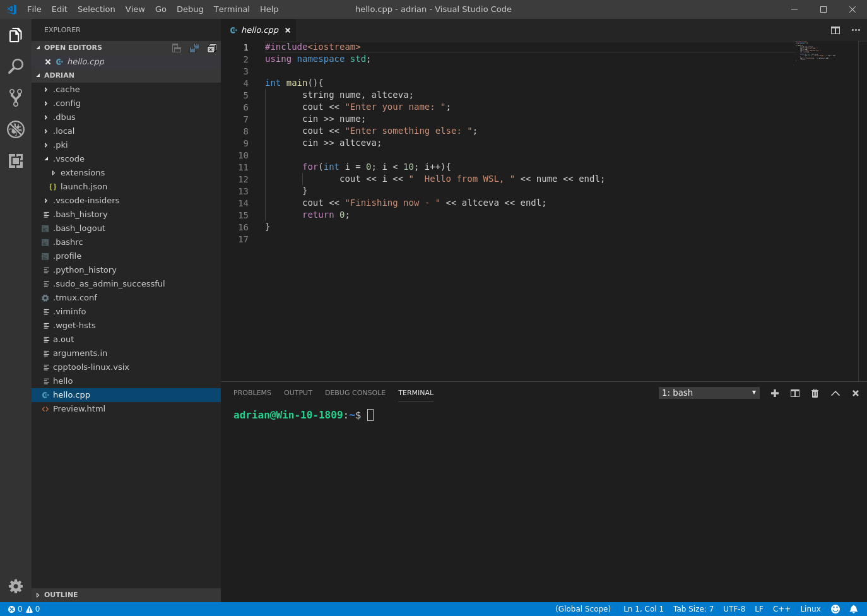Switch to the DEBUG CONSOLE tab

(355, 393)
